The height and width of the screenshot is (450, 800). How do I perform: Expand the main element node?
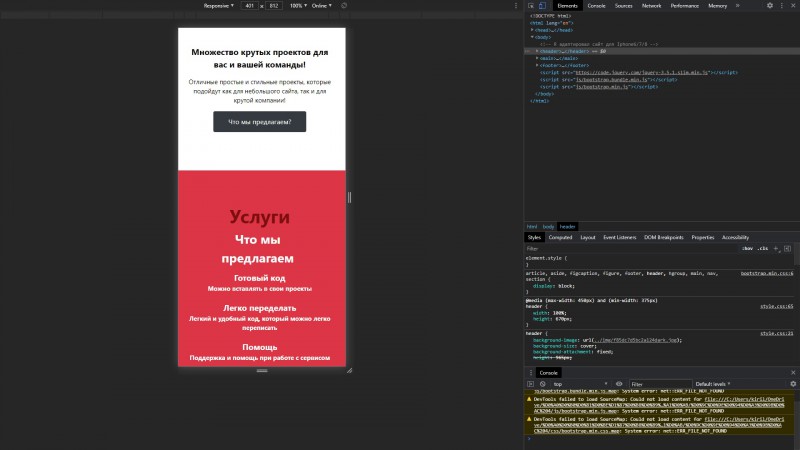coord(537,58)
